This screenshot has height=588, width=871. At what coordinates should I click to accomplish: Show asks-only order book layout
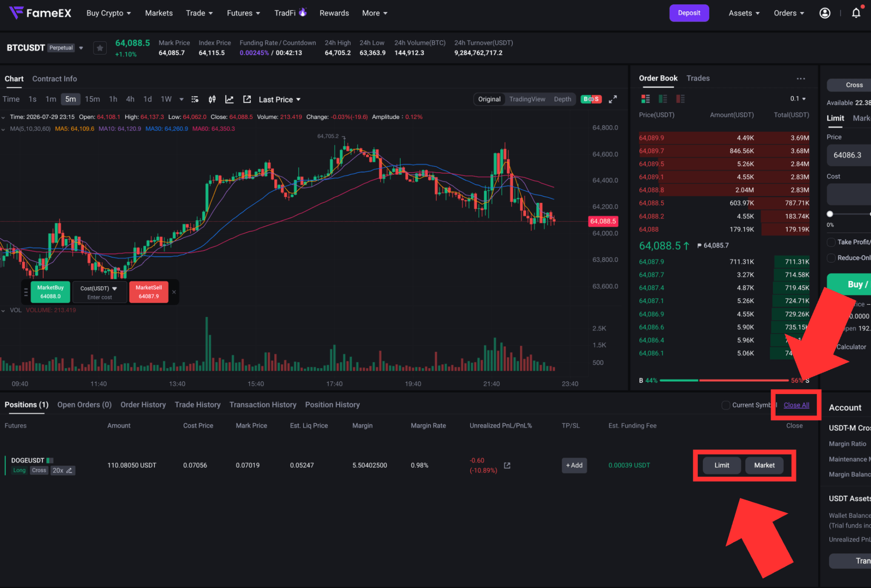pos(680,99)
